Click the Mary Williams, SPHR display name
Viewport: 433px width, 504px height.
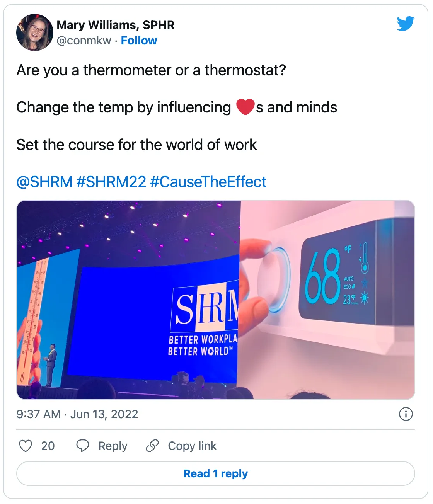pyautogui.click(x=115, y=25)
